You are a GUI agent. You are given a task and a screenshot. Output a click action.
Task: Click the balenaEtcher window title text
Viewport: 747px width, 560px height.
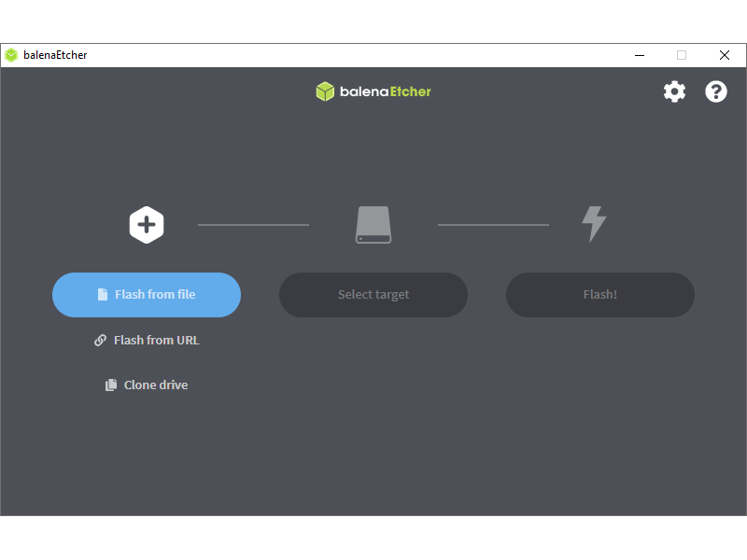pyautogui.click(x=55, y=55)
